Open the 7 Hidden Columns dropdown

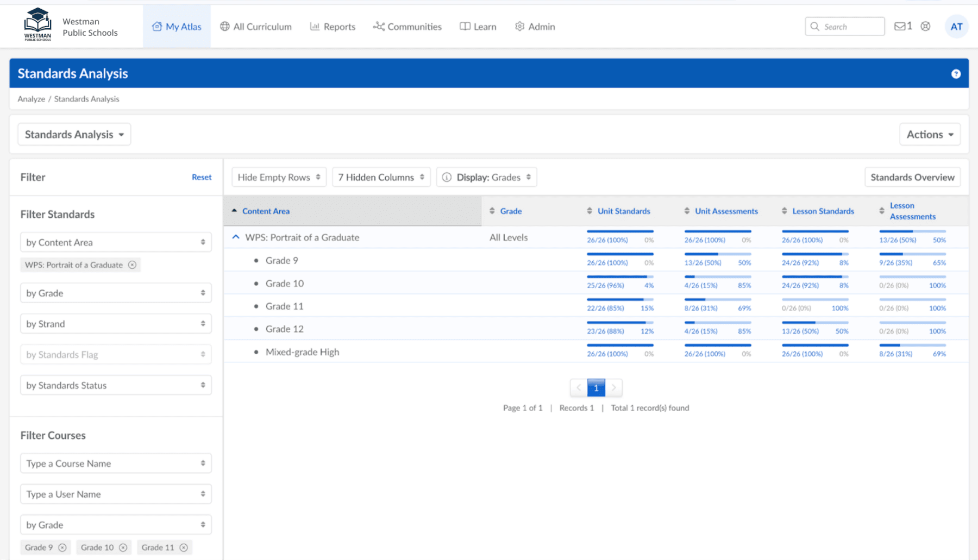click(381, 177)
